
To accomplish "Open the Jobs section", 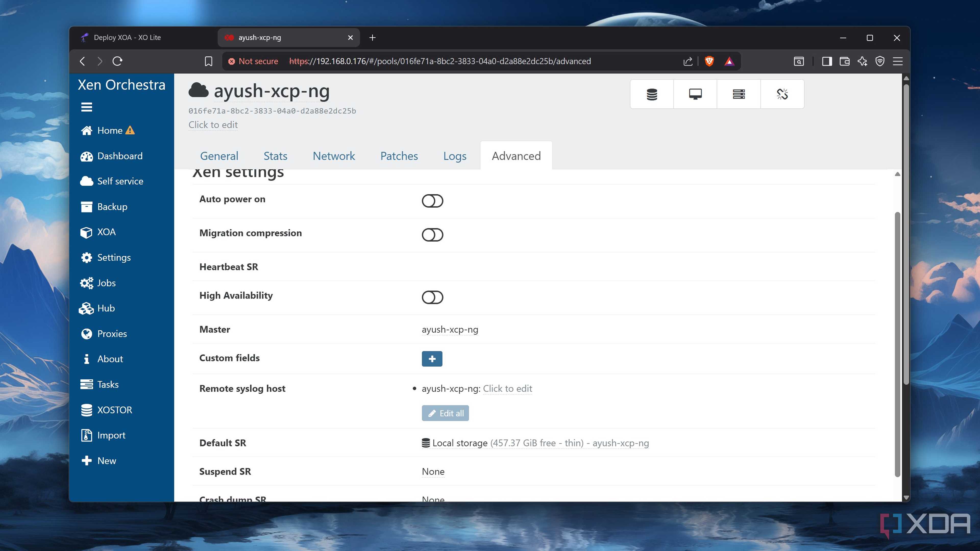I will [98, 283].
